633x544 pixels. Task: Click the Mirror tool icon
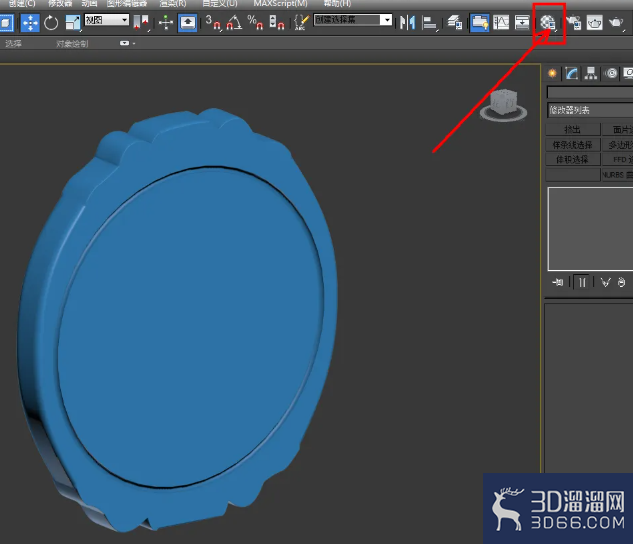coord(407,23)
